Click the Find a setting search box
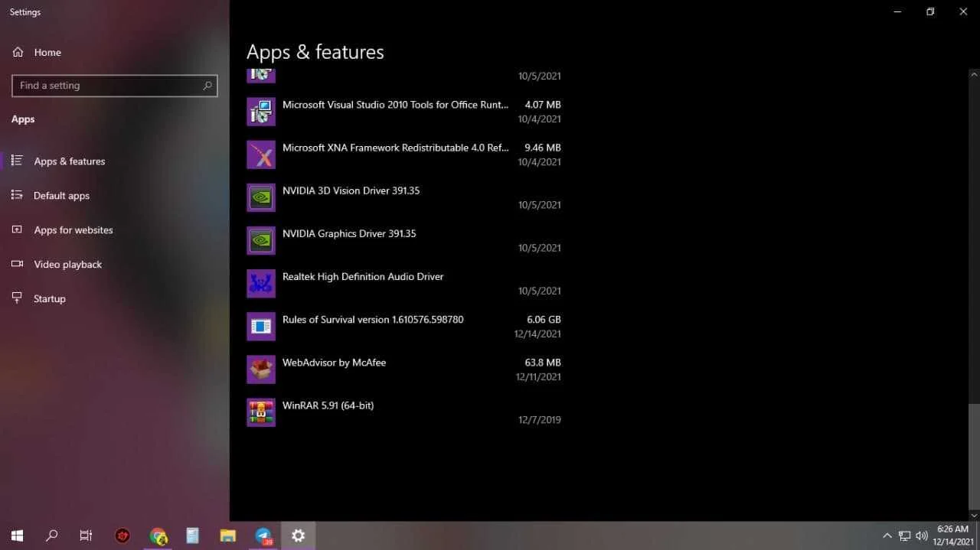The width and height of the screenshot is (980, 550). pyautogui.click(x=115, y=86)
